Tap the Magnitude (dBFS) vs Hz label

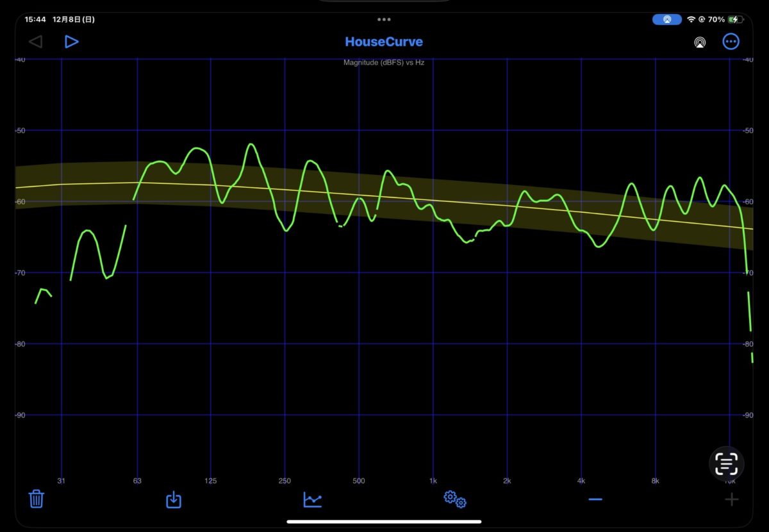pyautogui.click(x=384, y=63)
